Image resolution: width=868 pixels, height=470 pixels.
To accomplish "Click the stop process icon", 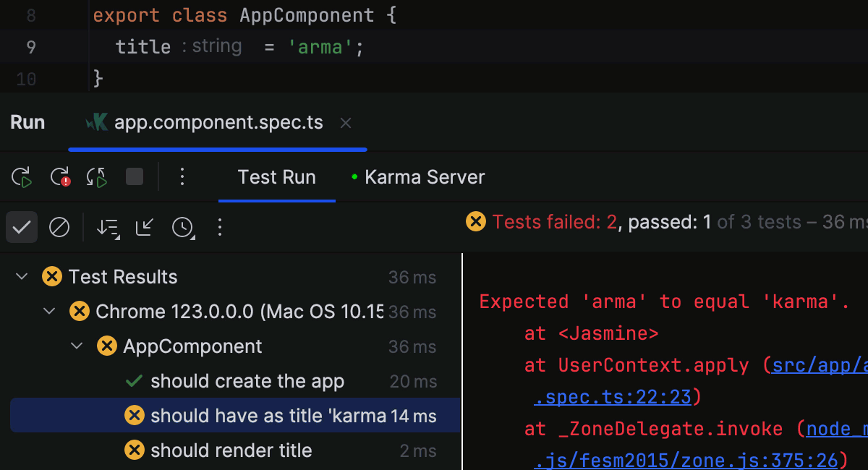I will [x=135, y=176].
